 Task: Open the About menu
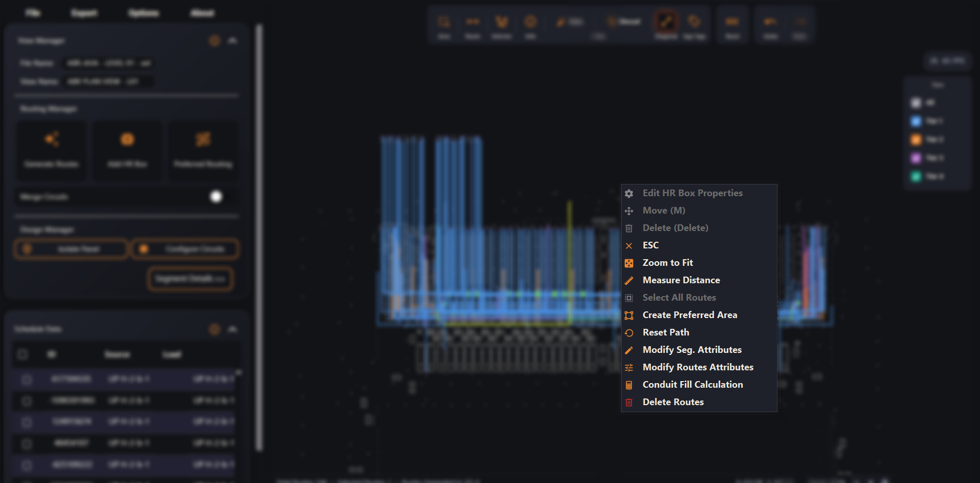click(x=202, y=13)
